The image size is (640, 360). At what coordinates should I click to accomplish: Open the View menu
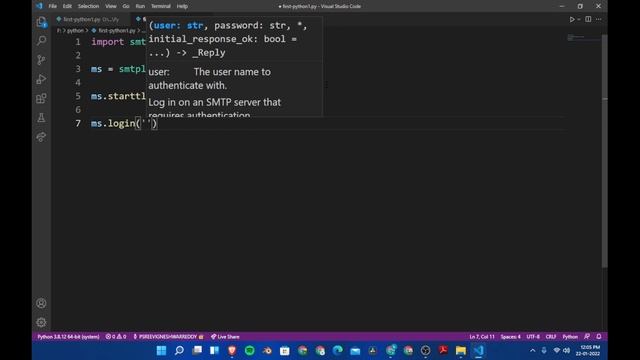click(111, 6)
